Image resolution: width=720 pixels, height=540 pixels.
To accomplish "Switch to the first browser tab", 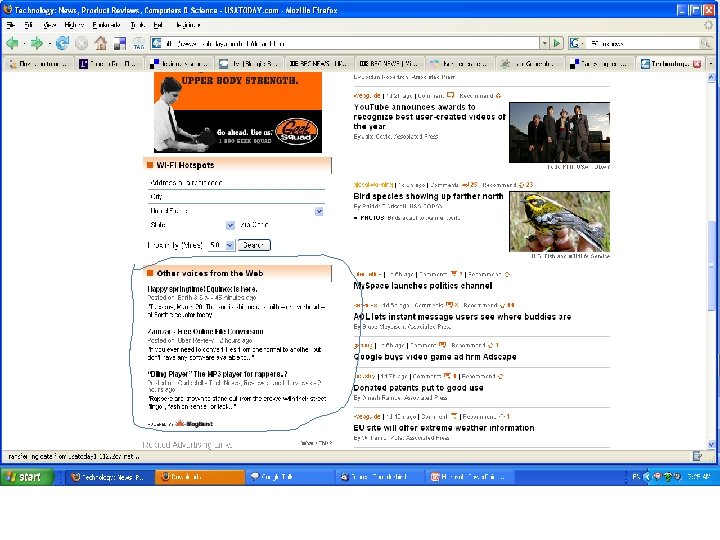I will coord(39,64).
